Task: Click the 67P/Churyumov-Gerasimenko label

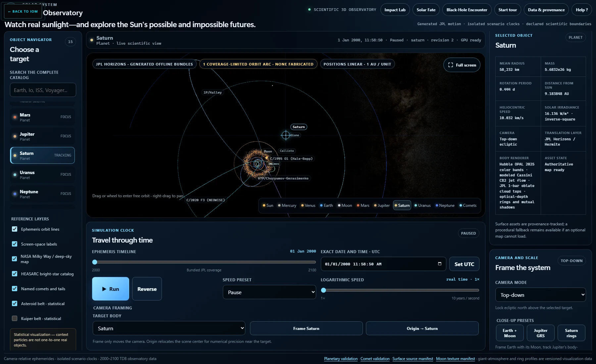Action: (x=283, y=178)
